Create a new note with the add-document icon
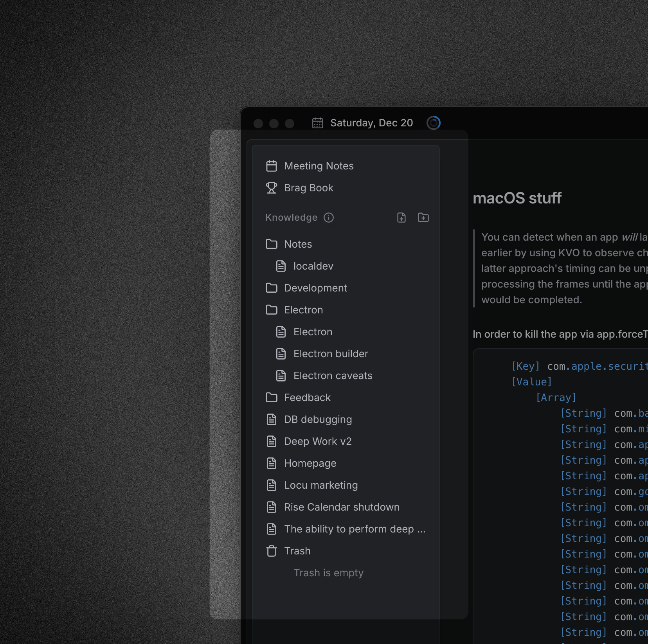Image resolution: width=648 pixels, height=644 pixels. pos(401,218)
